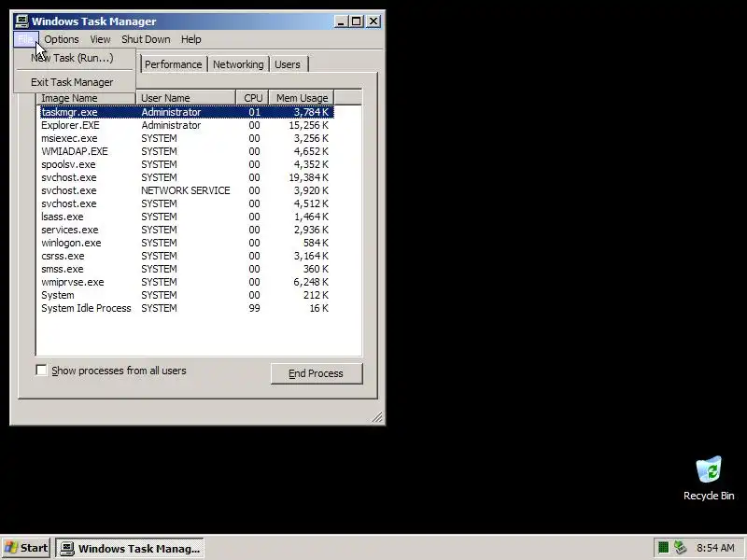Switch to the Networking tab
This screenshot has width=747, height=560.
[238, 64]
